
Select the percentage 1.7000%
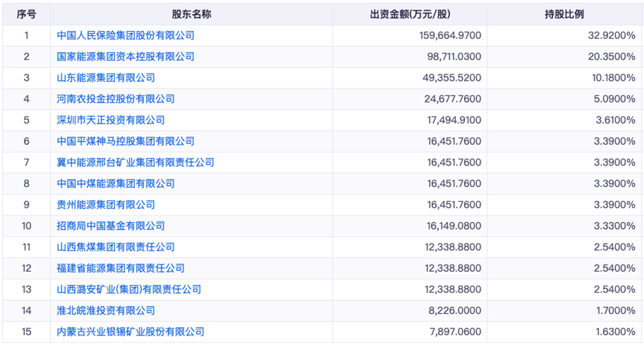(616, 311)
